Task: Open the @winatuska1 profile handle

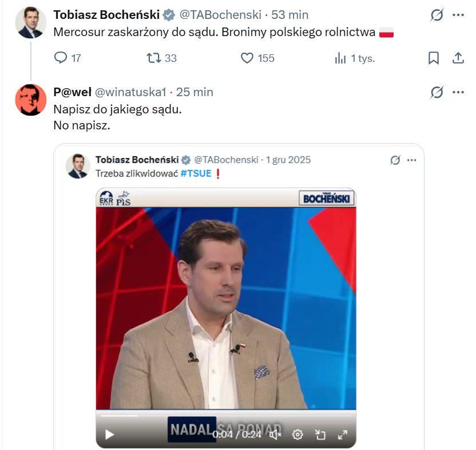Action: point(130,92)
